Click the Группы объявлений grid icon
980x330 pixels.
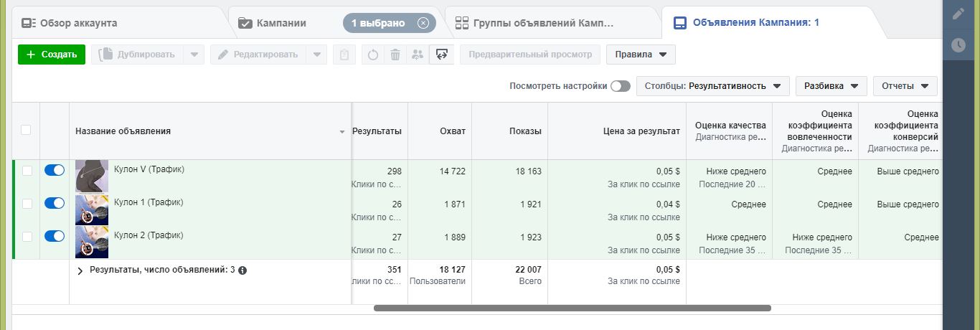tap(461, 23)
